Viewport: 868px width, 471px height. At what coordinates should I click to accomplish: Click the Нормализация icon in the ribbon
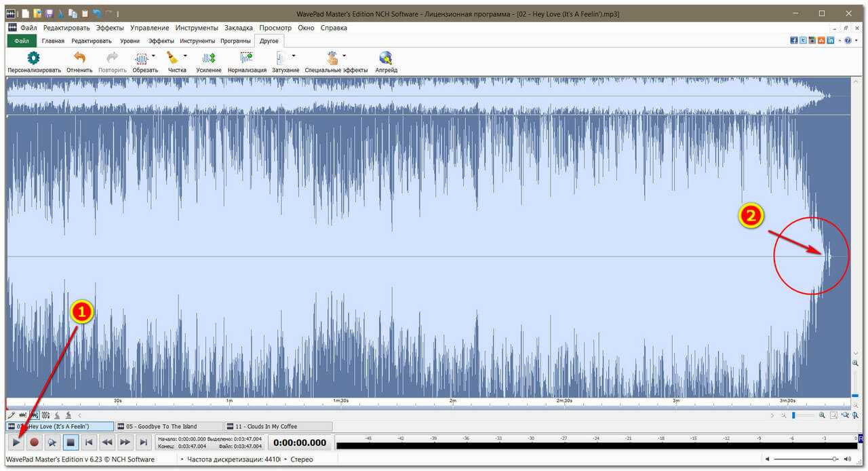pyautogui.click(x=247, y=58)
